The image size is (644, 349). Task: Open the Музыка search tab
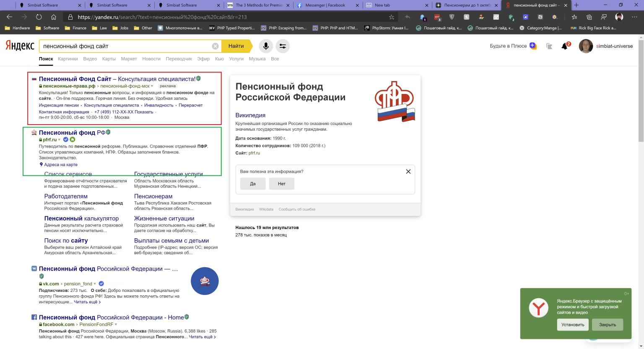257,59
